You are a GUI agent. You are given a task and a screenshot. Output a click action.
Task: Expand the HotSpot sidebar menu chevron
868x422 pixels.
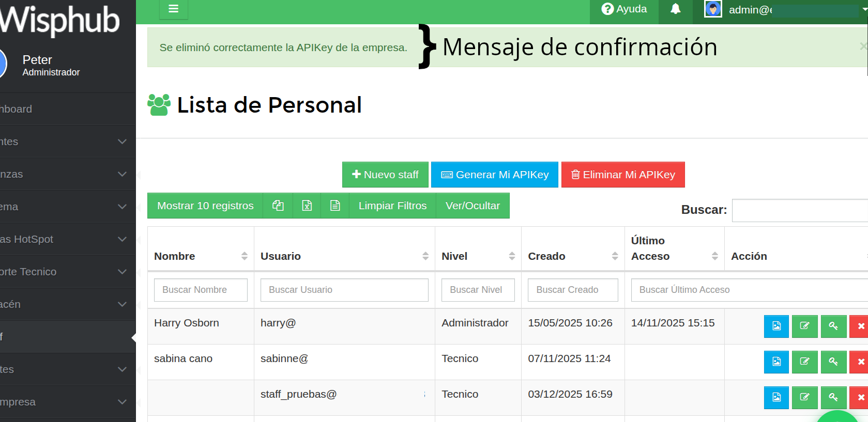pos(122,239)
